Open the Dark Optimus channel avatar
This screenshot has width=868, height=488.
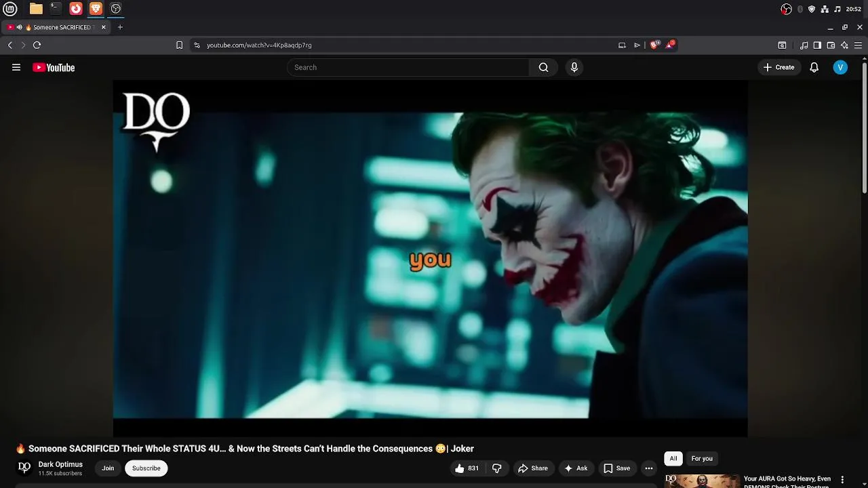point(24,468)
